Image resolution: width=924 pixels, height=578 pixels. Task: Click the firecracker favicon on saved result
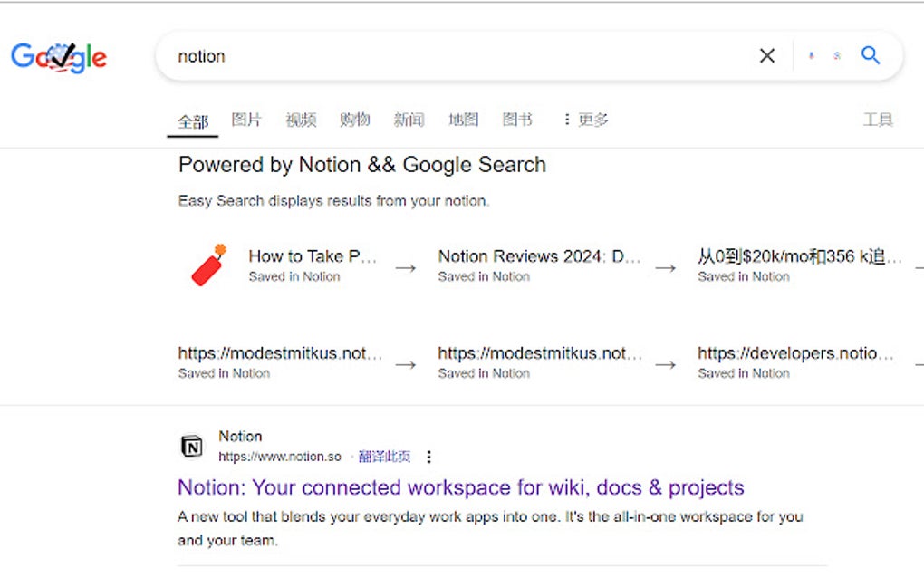[x=207, y=265]
